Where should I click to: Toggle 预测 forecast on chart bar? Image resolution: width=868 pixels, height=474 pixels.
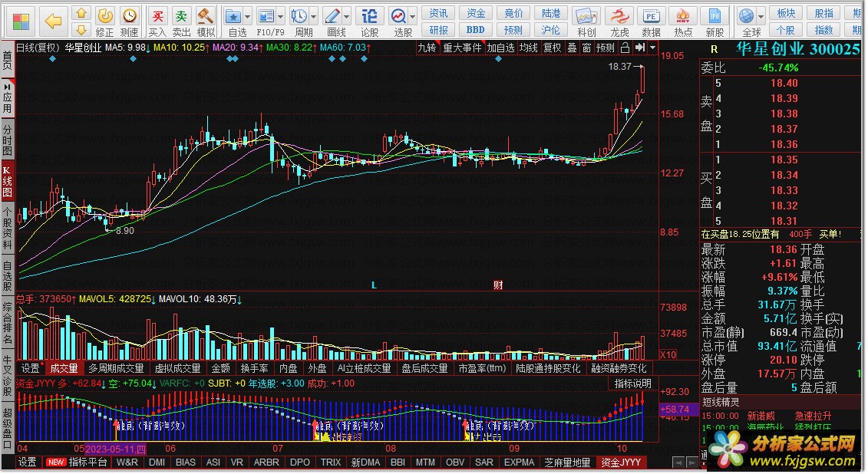(605, 48)
